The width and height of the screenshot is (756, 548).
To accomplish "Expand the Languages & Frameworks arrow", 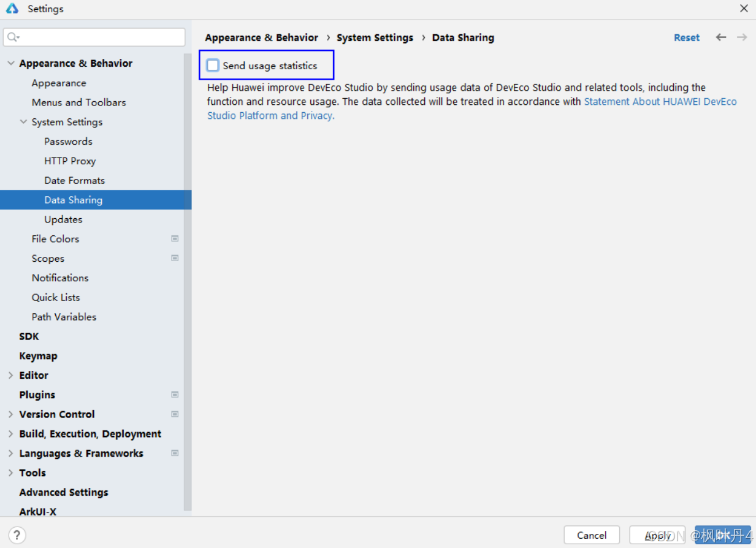I will (x=10, y=454).
